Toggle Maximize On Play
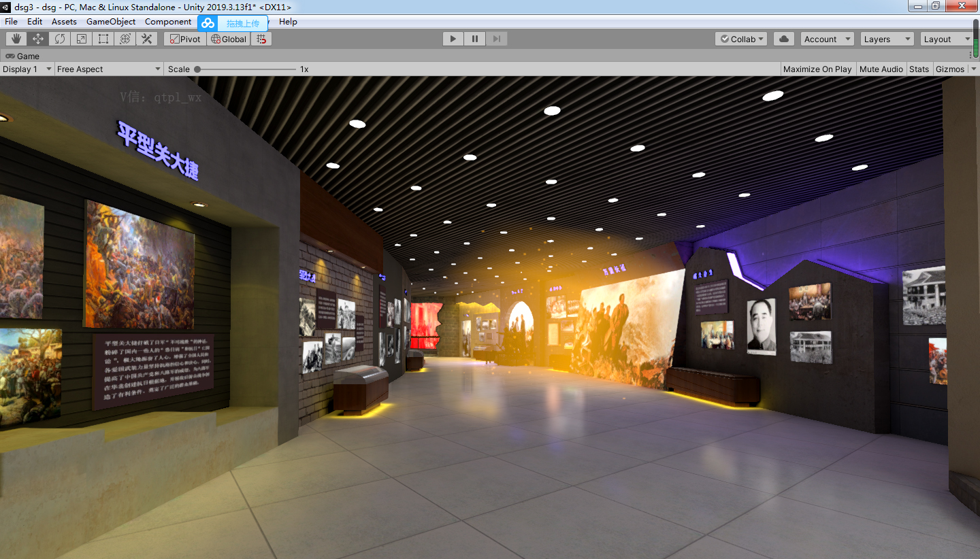The width and height of the screenshot is (980, 559). [817, 69]
